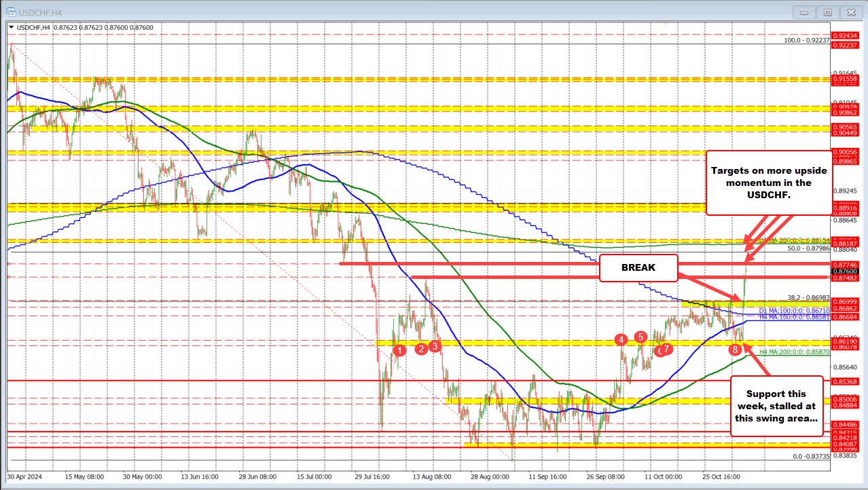Click the Support this week annotation box
This screenshot has height=490, width=868.
tap(776, 406)
